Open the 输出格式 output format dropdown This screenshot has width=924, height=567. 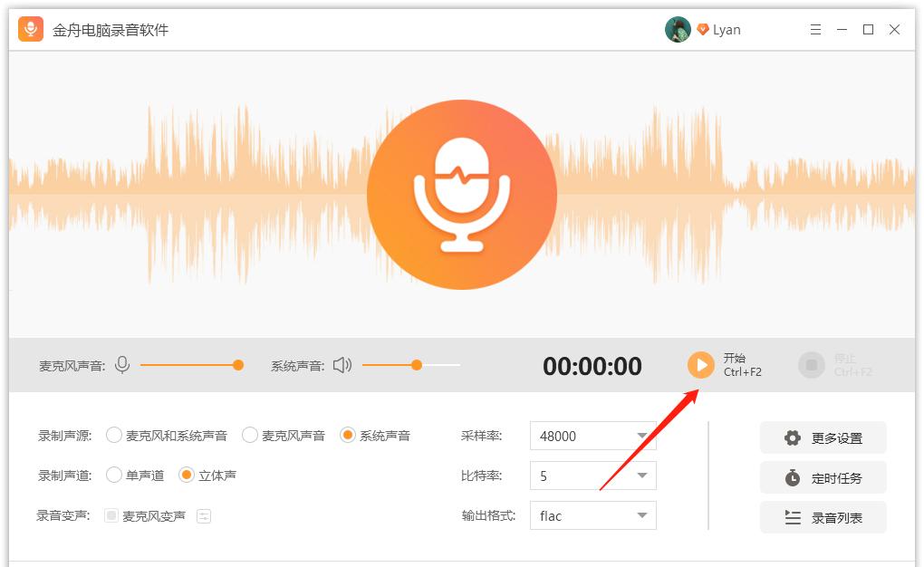point(641,515)
